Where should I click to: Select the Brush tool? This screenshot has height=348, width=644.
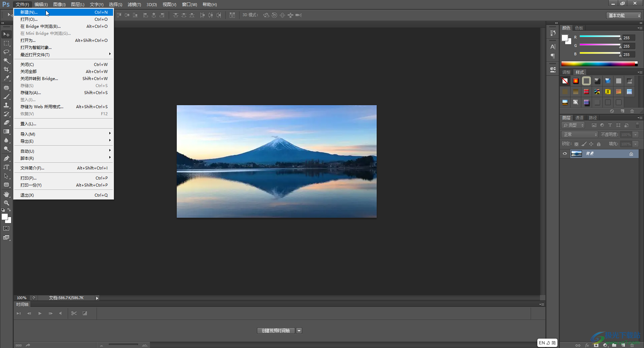(6, 96)
